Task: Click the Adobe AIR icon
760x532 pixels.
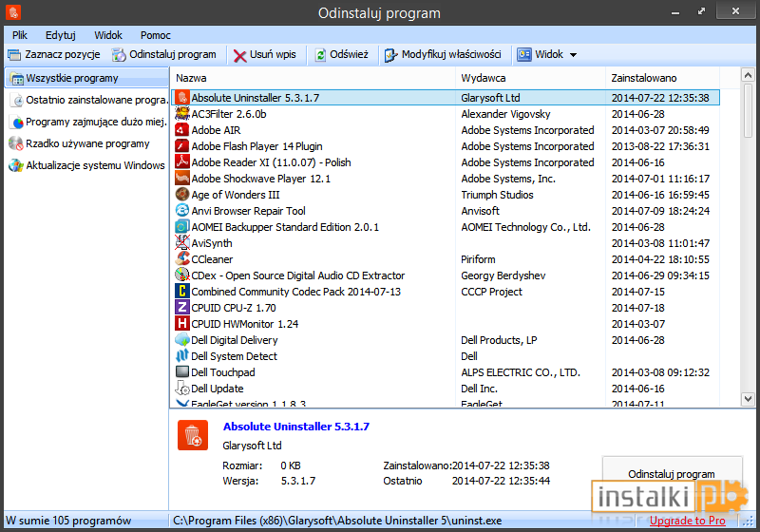Action: [x=181, y=130]
